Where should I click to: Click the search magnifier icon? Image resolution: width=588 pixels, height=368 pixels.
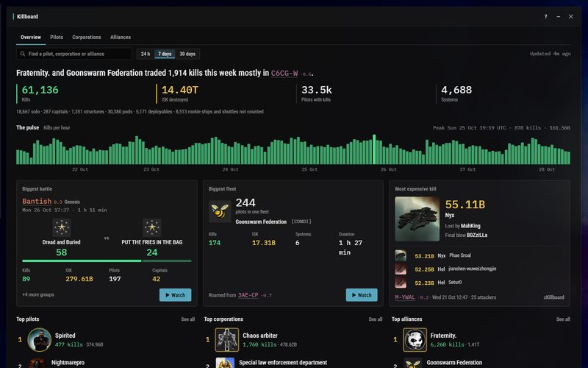[x=23, y=54]
